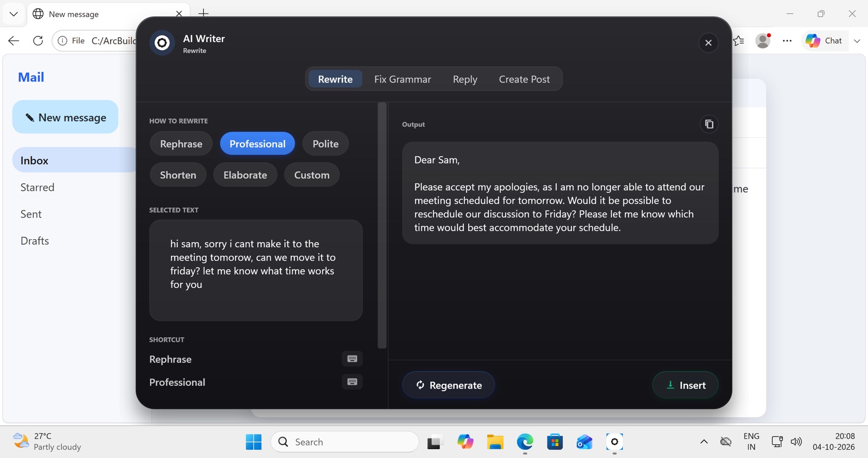Show hidden system tray icons

tap(704, 442)
